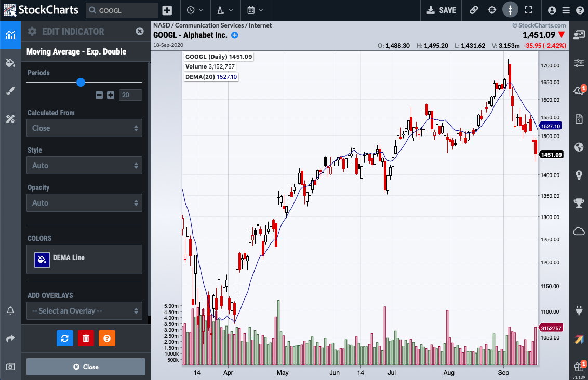
Task: Click the blue refresh indicator button
Action: [x=65, y=338]
